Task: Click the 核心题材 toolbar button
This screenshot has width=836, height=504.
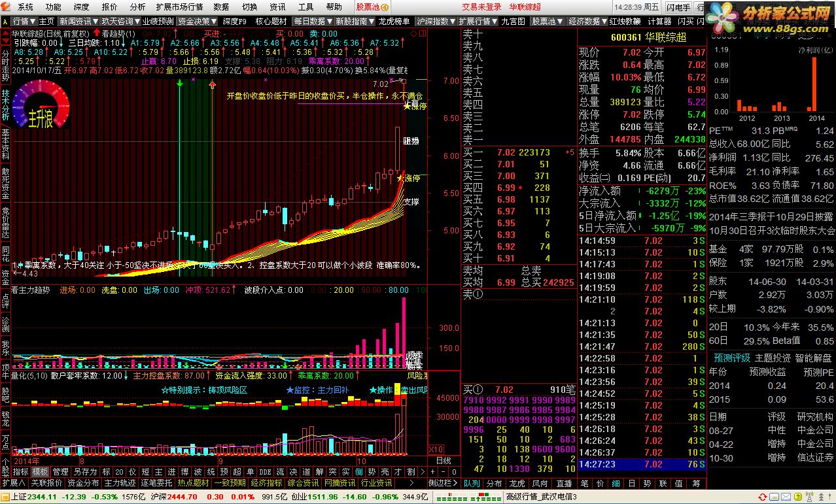Action: click(x=271, y=21)
